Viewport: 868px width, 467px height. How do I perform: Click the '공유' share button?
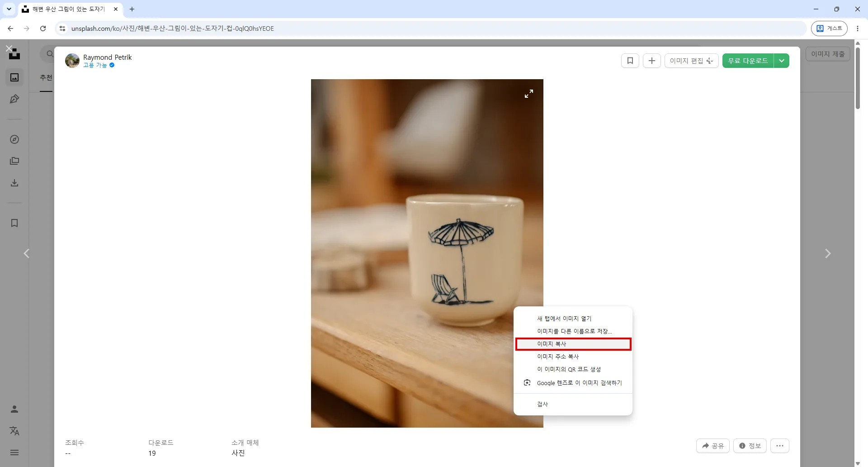713,446
